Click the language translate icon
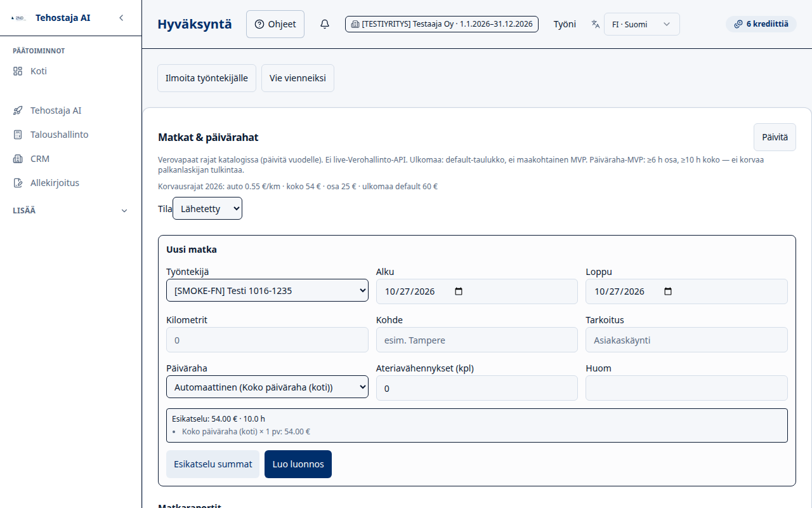Viewport: 812px width, 508px height. (x=596, y=24)
